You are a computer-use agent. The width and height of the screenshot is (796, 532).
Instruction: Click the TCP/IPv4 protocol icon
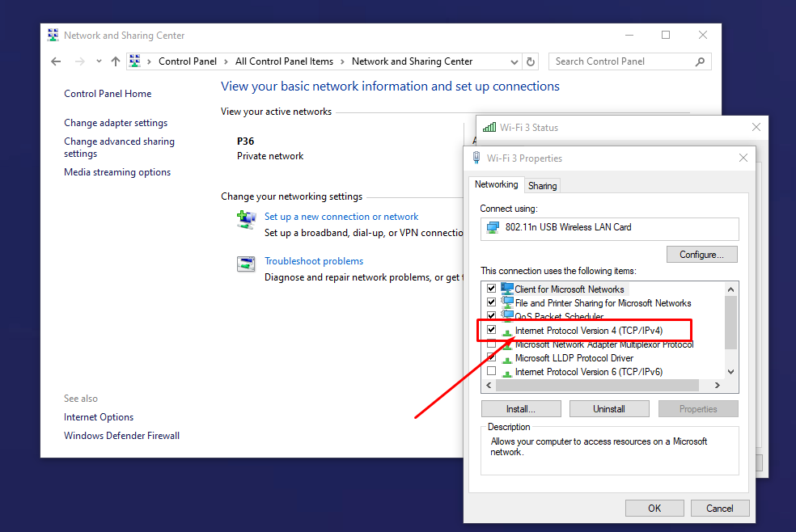coord(506,332)
